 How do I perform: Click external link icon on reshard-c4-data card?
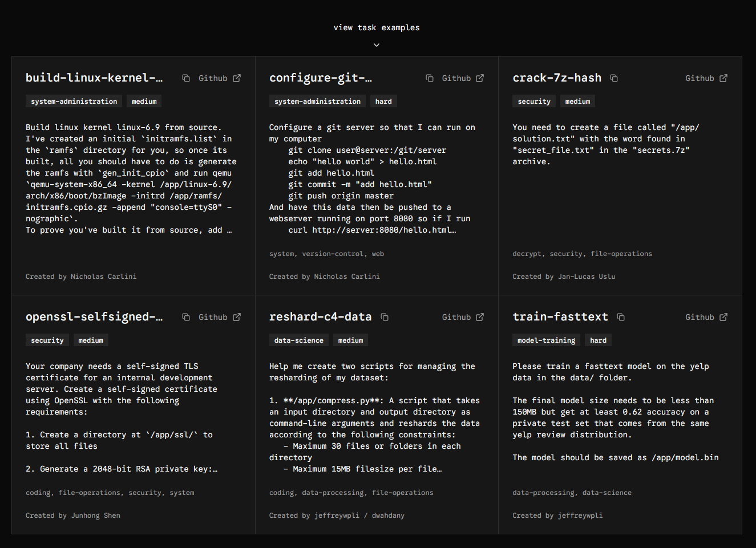coord(480,317)
